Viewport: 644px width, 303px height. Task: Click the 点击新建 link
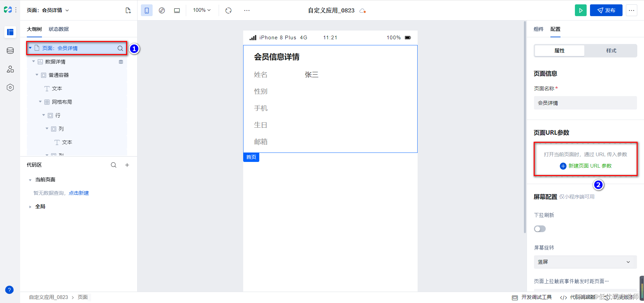79,193
